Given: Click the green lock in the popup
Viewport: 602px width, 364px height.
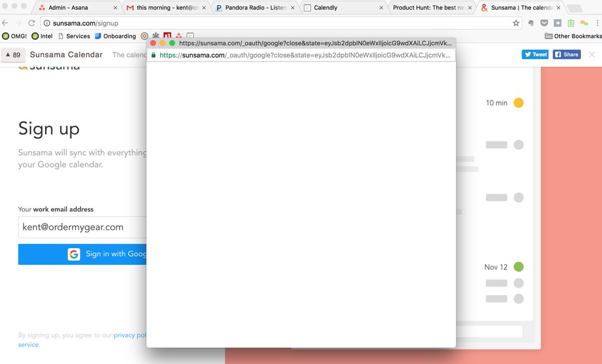Looking at the screenshot, I should [154, 55].
